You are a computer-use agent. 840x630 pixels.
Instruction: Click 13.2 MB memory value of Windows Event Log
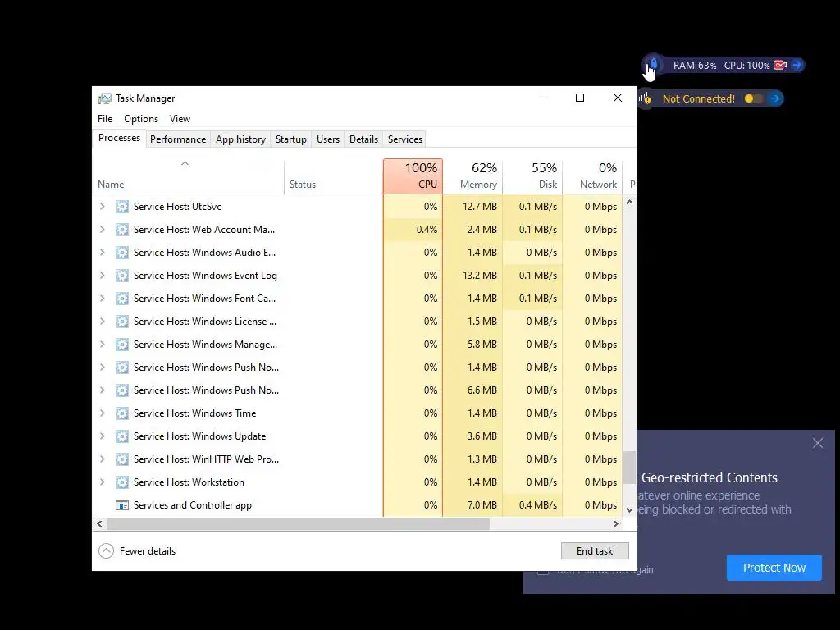pos(479,276)
